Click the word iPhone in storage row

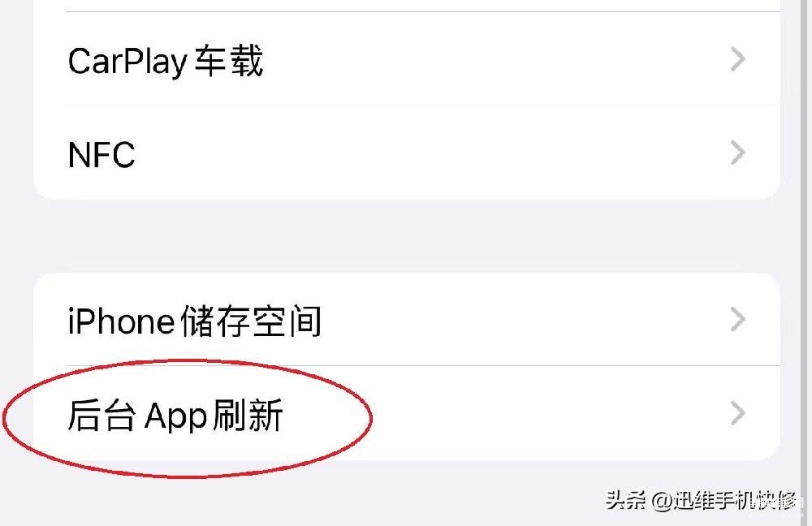pyautogui.click(x=121, y=321)
